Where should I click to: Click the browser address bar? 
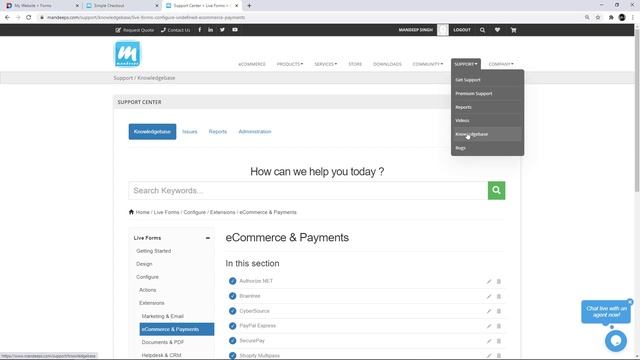tap(310, 18)
